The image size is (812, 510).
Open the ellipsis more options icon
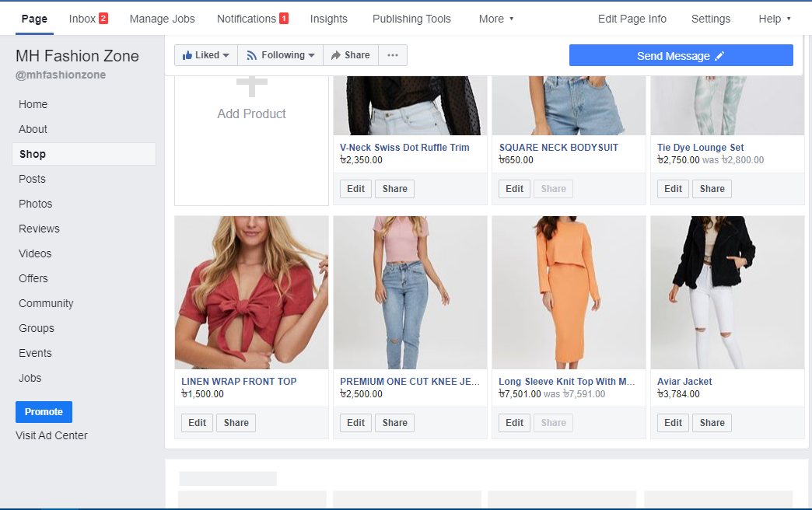point(393,55)
